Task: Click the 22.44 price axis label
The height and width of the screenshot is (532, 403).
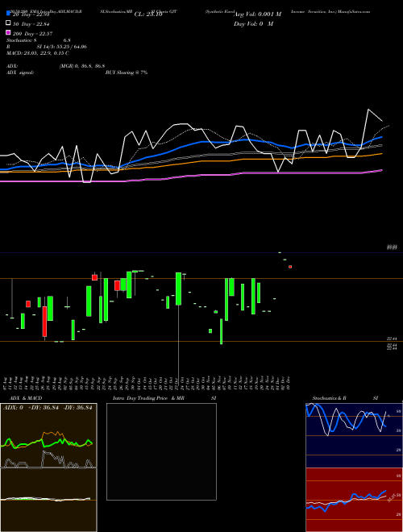Action: coord(392,339)
